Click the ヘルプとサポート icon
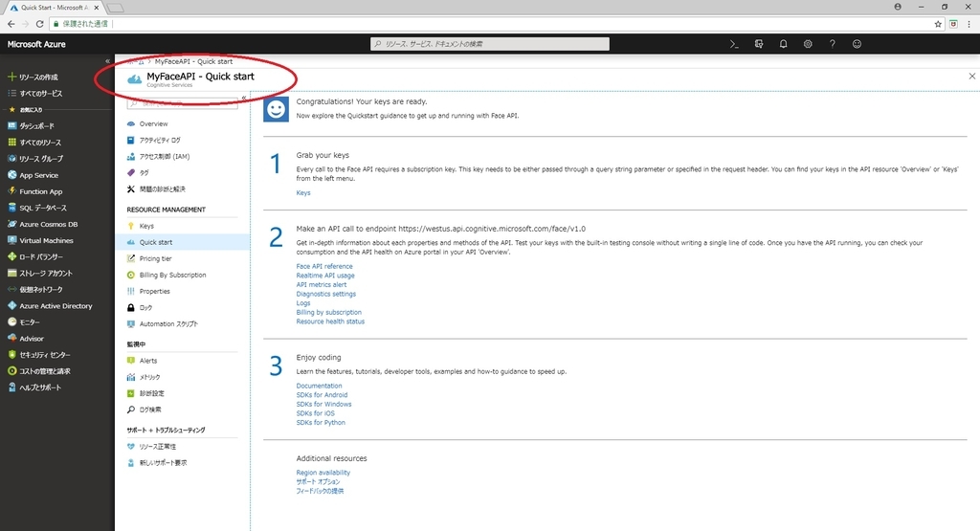The width and height of the screenshot is (980, 531). point(11,387)
